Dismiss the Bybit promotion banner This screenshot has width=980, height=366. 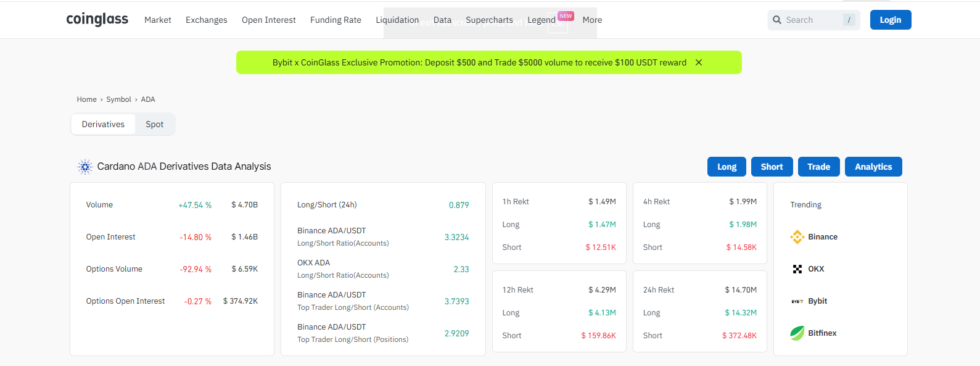tap(699, 62)
